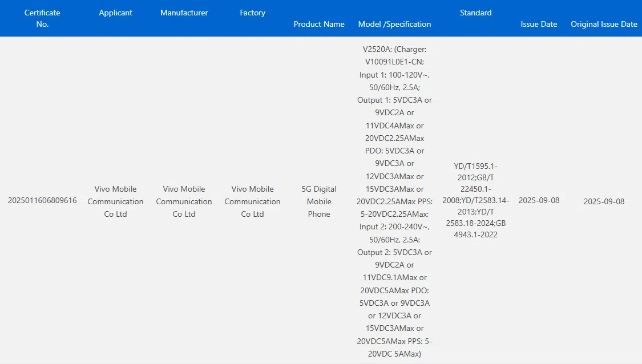Click the 4943.1-2022 standard line
The width and height of the screenshot is (642, 364).
click(x=475, y=234)
